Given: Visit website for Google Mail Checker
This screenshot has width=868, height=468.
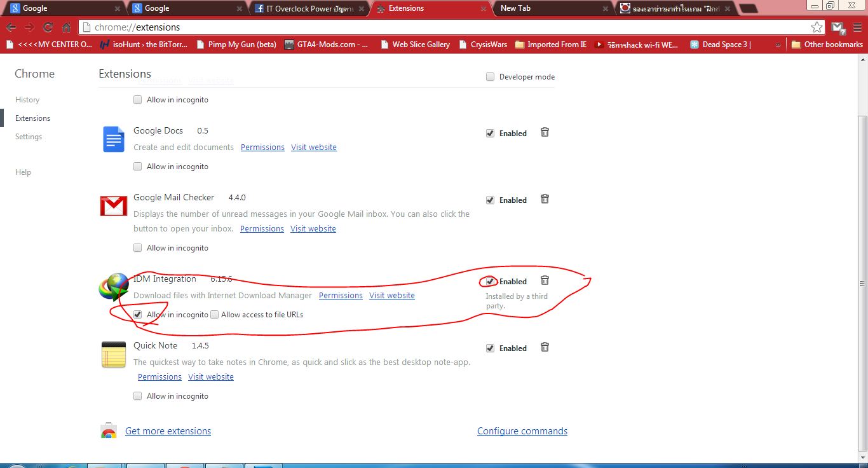Looking at the screenshot, I should [313, 229].
